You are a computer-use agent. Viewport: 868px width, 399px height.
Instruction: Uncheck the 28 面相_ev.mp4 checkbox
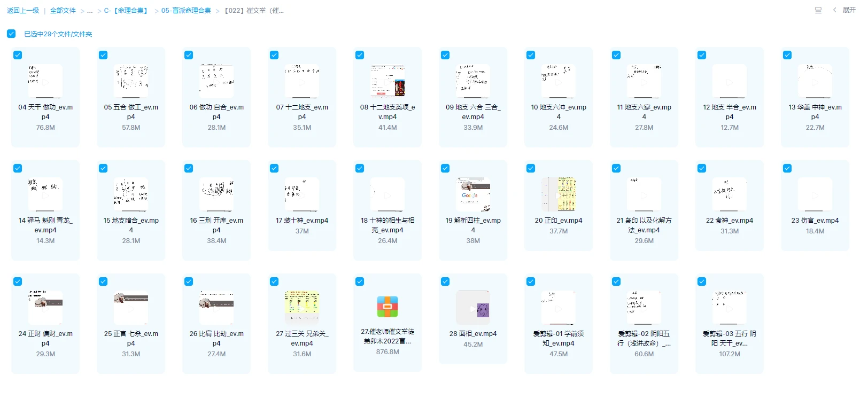pyautogui.click(x=445, y=281)
